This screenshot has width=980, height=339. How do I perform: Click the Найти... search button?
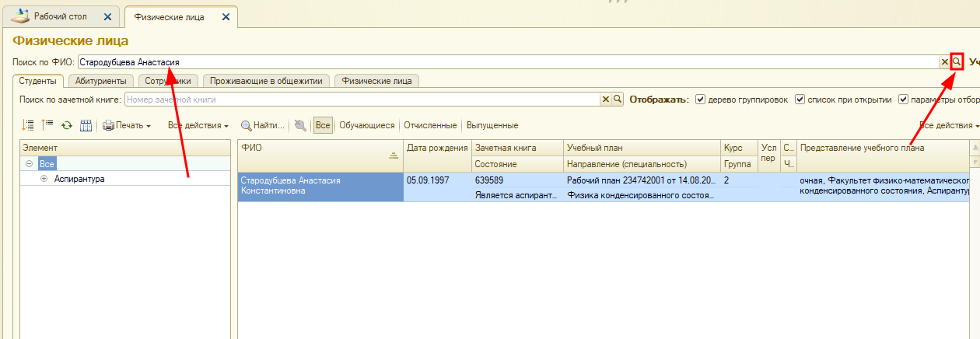[263, 125]
